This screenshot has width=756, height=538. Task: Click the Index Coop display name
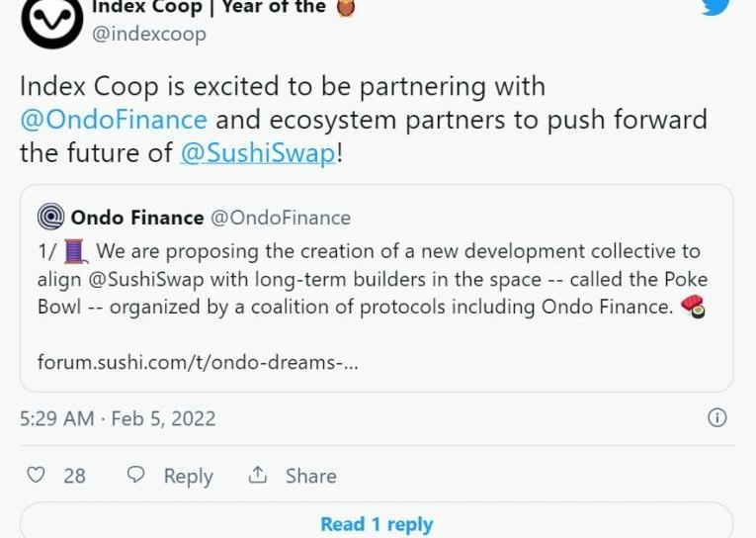(x=208, y=7)
